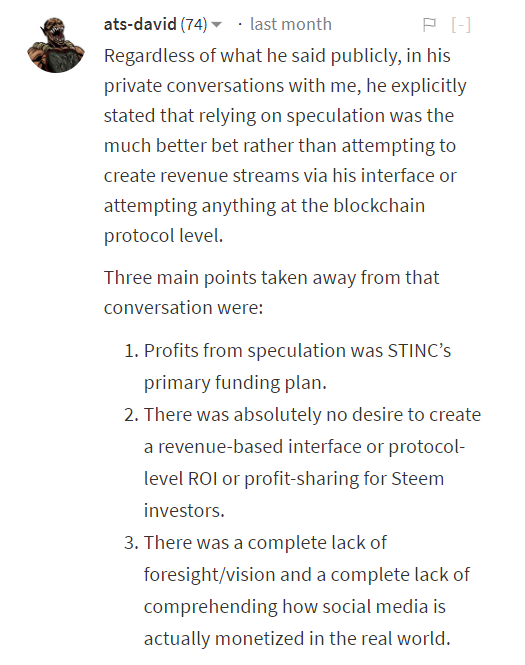Collapse the comment with the [-] toggle
The width and height of the screenshot is (525, 665).
pos(461,25)
